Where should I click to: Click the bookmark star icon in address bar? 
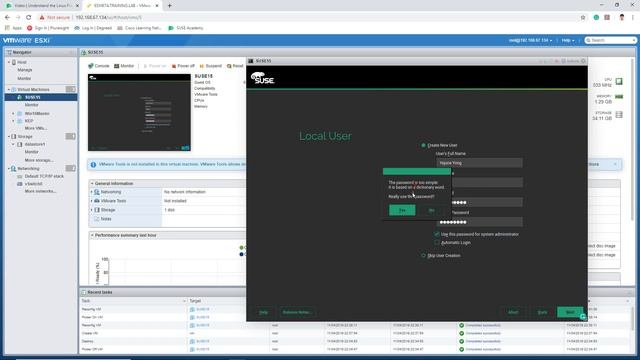coord(583,18)
